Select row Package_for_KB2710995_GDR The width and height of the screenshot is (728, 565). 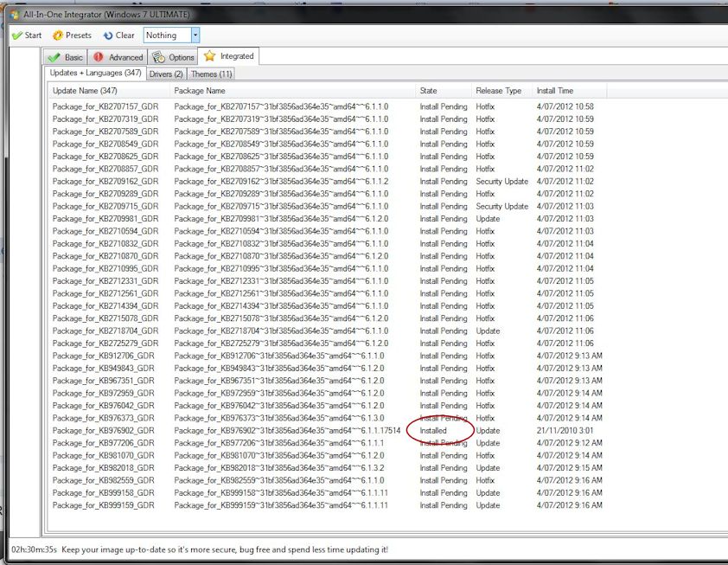[x=328, y=268]
